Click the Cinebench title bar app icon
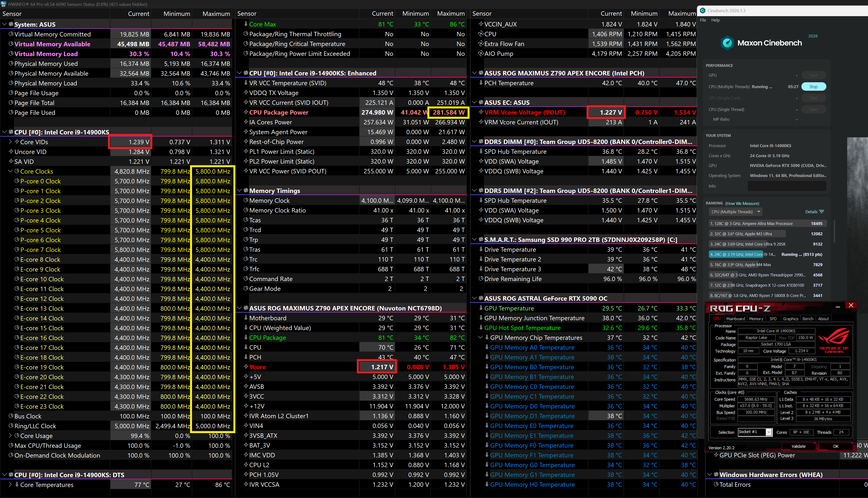 point(702,11)
